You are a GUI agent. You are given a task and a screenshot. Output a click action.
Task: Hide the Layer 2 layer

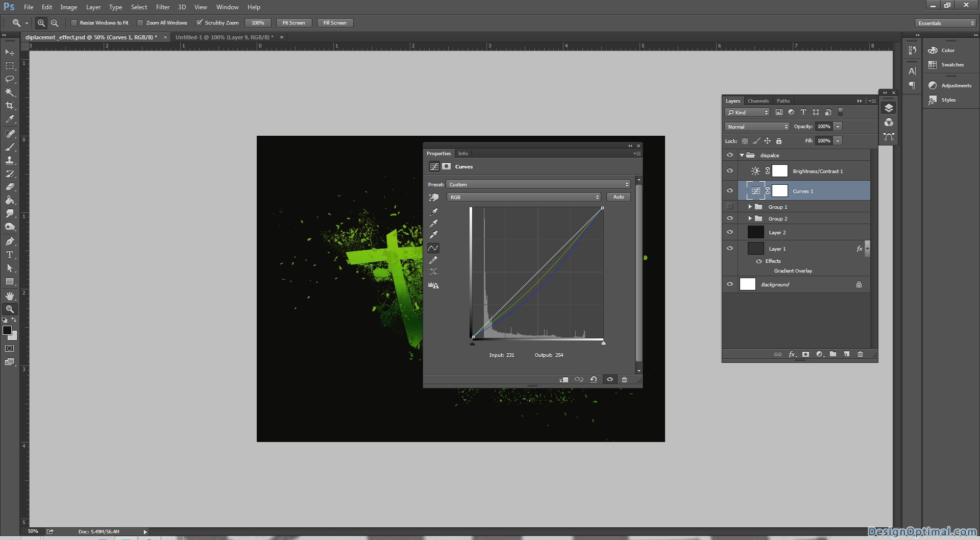click(730, 232)
